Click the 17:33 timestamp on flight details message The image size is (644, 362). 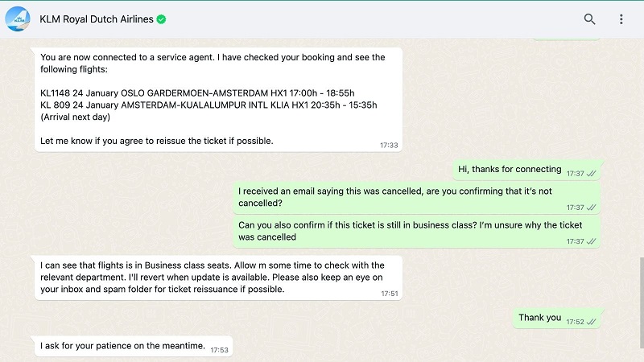[389, 146]
